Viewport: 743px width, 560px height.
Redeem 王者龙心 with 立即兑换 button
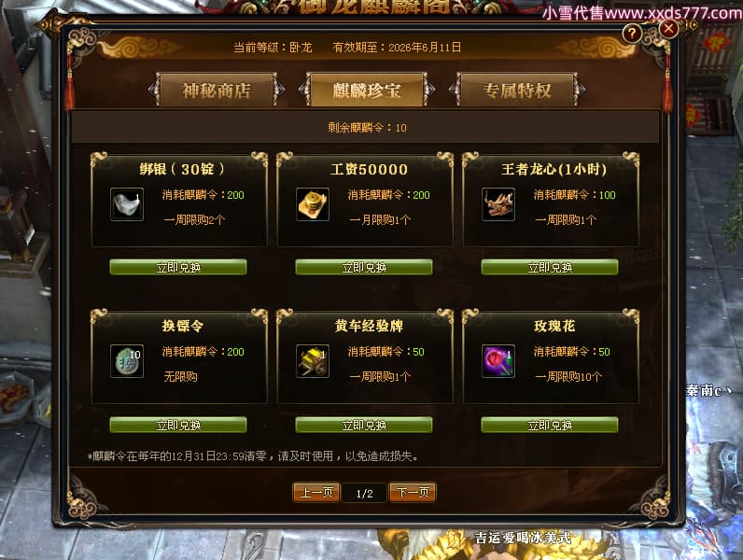click(550, 267)
